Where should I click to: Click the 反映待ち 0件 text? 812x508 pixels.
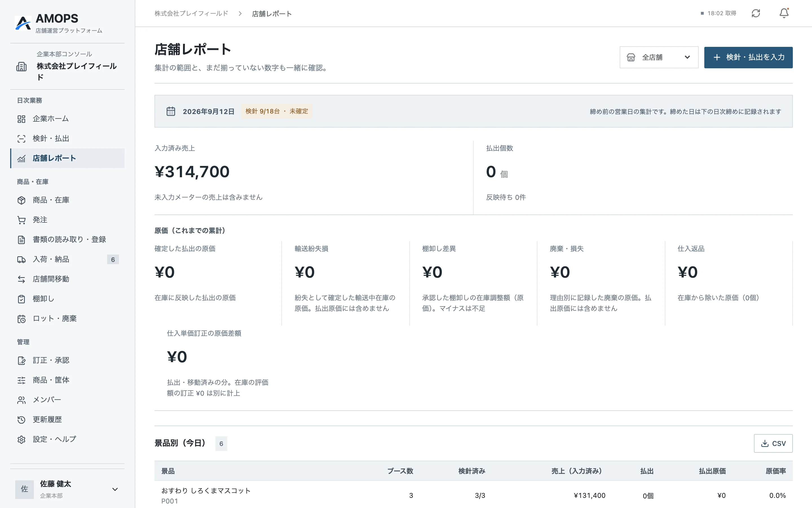point(506,197)
